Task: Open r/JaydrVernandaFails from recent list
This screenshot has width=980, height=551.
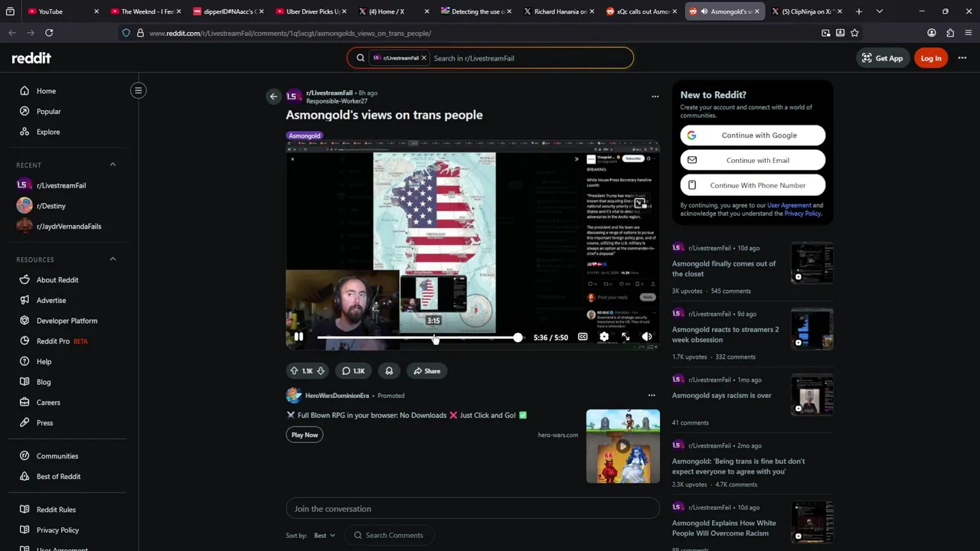Action: point(69,227)
